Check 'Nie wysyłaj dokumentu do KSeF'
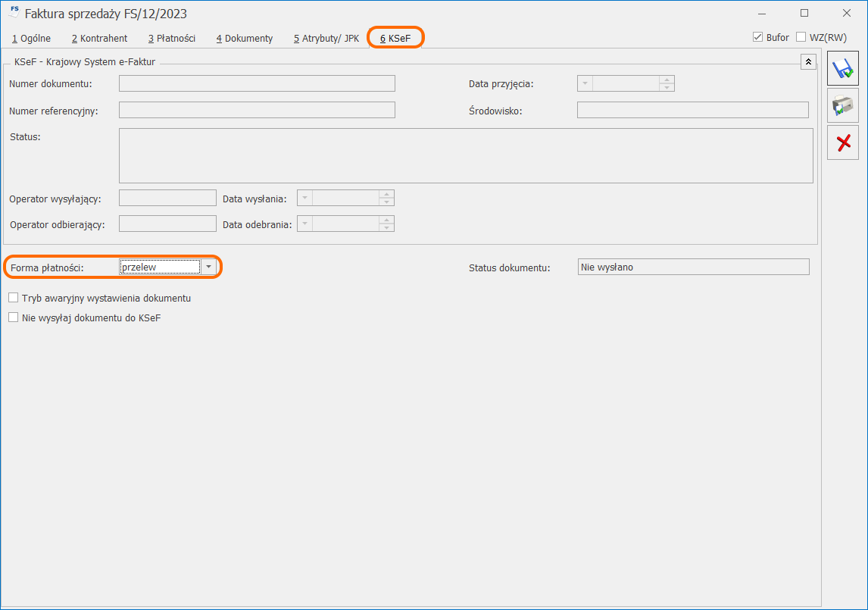 (x=14, y=318)
